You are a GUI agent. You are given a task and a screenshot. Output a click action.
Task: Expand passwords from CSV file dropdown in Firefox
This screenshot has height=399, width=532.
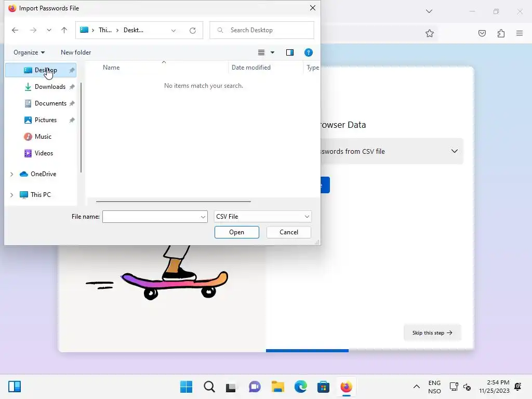[x=455, y=151]
